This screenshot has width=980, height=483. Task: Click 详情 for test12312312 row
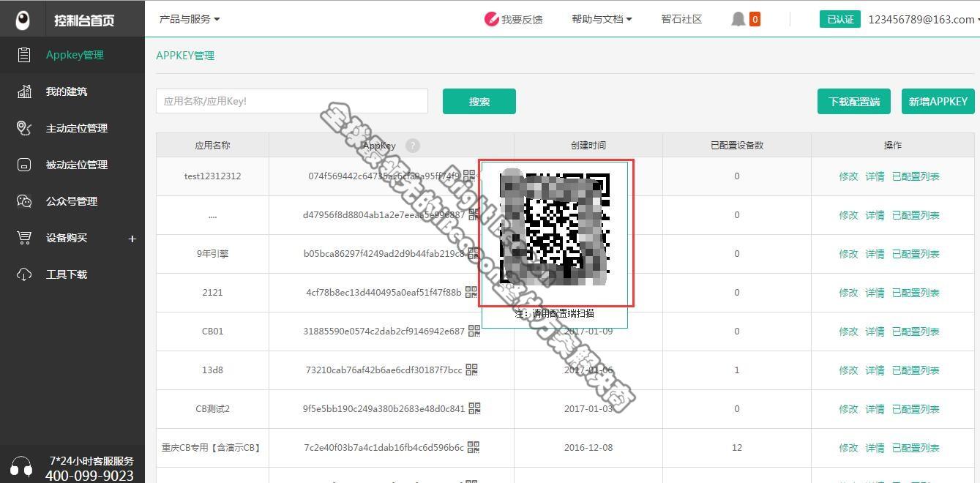(875, 176)
